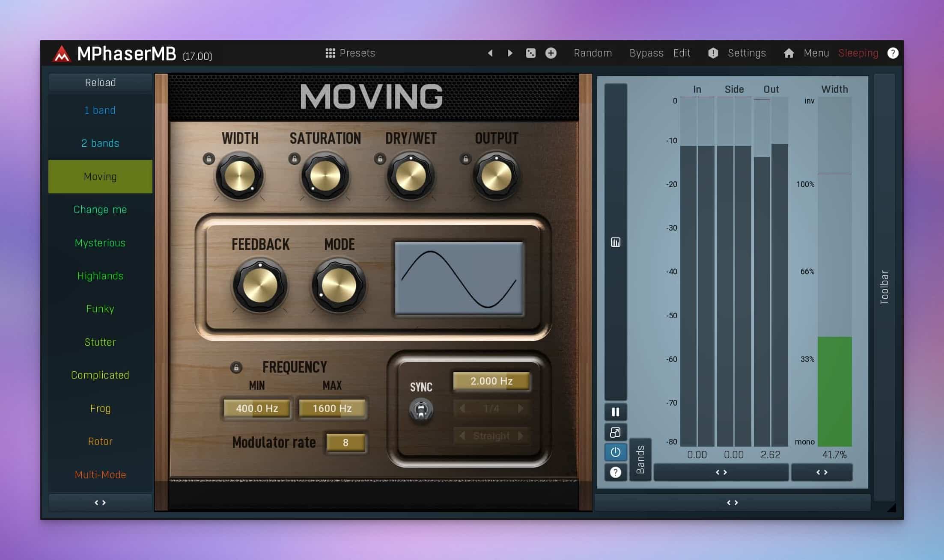Image resolution: width=944 pixels, height=560 pixels.
Task: Go to next preset arrow
Action: point(510,53)
